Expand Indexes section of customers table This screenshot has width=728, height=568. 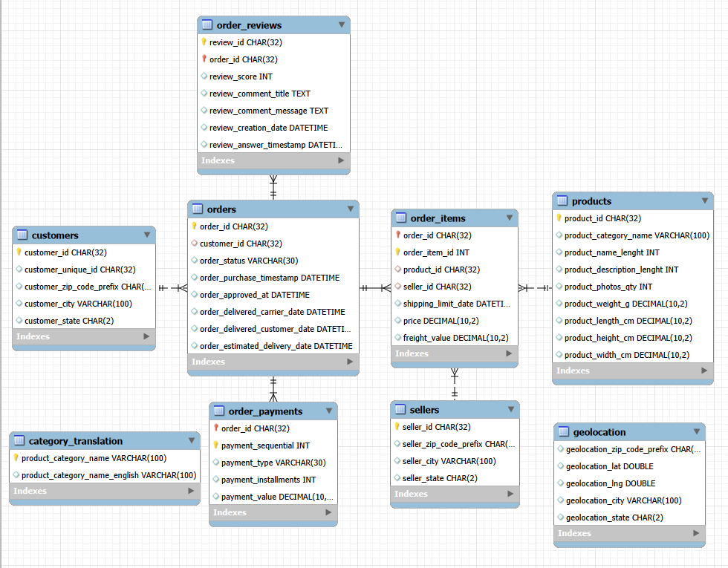coord(147,336)
